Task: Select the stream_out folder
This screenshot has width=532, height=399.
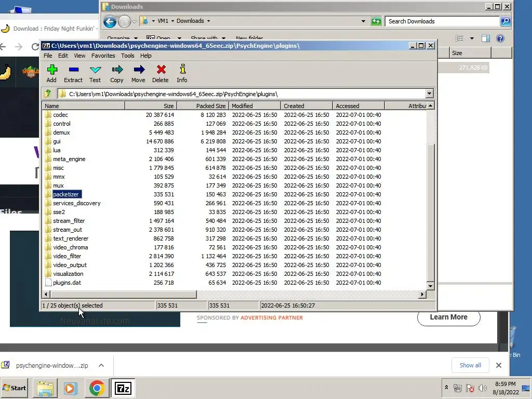Action: (67, 229)
